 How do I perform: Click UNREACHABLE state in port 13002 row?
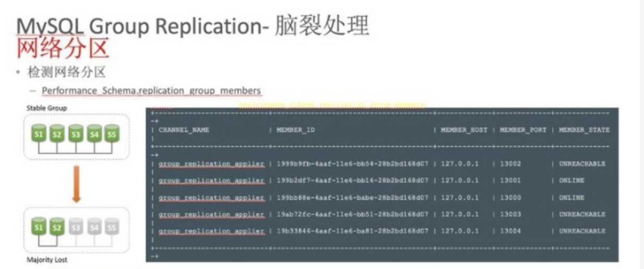tap(582, 164)
